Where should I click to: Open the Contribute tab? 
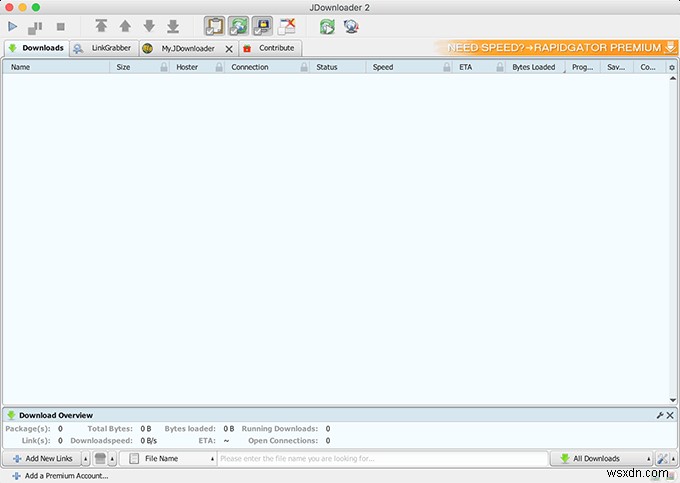click(270, 48)
